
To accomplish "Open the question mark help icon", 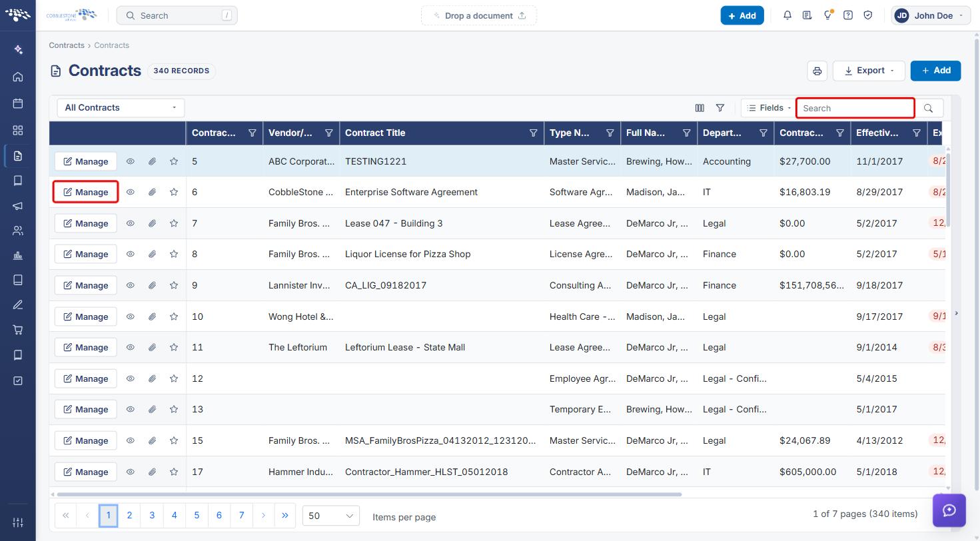I will [x=848, y=15].
